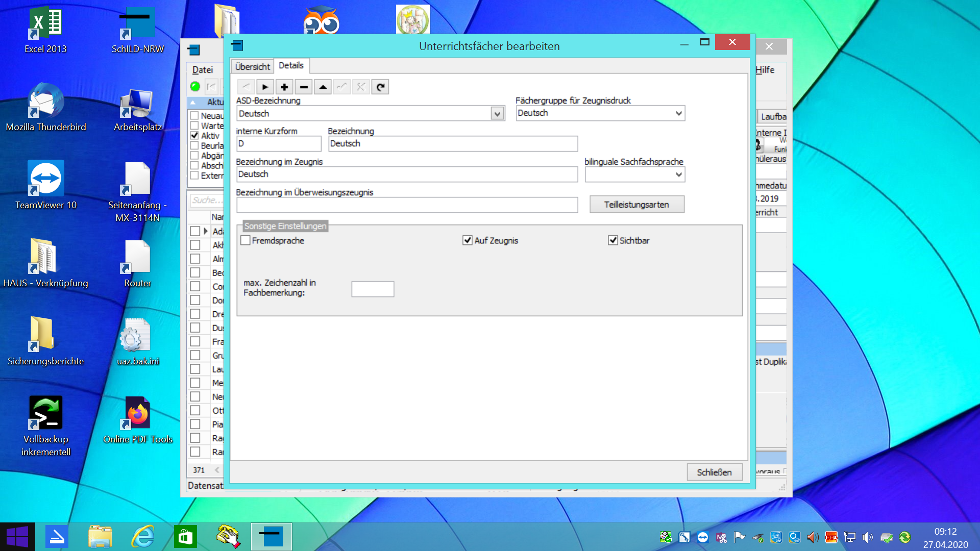
Task: Uncheck the Auf Zeugnis checkbox
Action: coord(467,240)
